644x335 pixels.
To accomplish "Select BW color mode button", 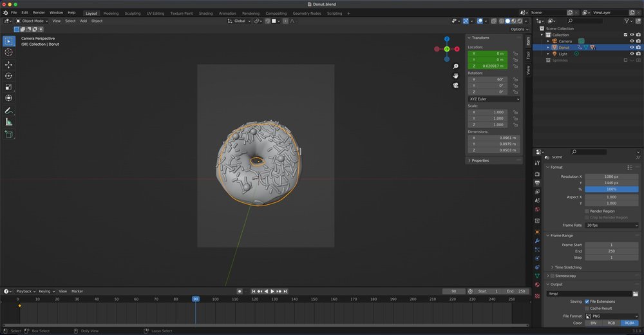I will (x=594, y=323).
